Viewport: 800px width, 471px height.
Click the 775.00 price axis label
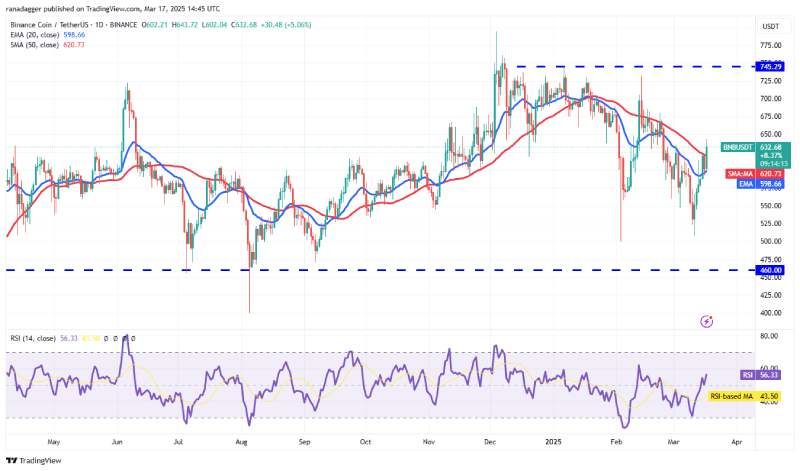pos(771,45)
